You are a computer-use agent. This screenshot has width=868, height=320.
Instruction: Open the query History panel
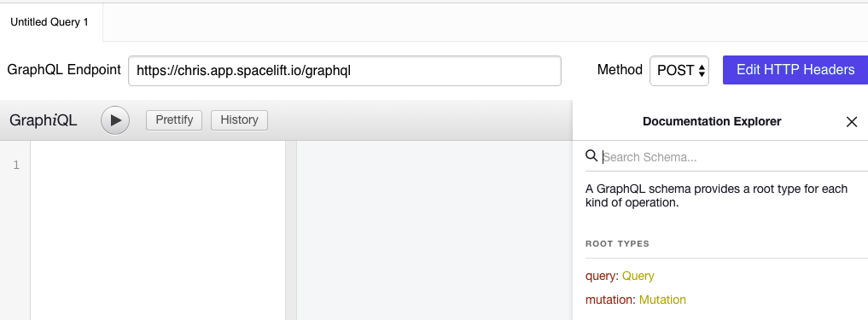[239, 120]
